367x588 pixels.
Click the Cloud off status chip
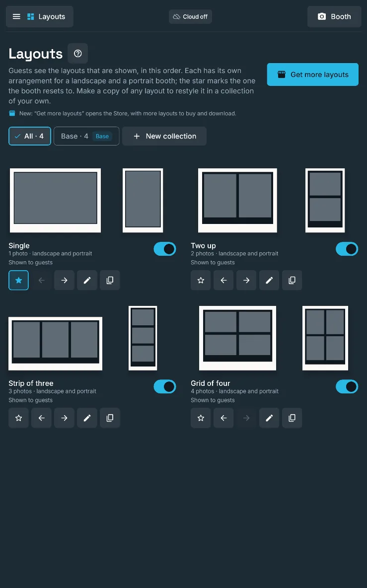click(x=190, y=16)
